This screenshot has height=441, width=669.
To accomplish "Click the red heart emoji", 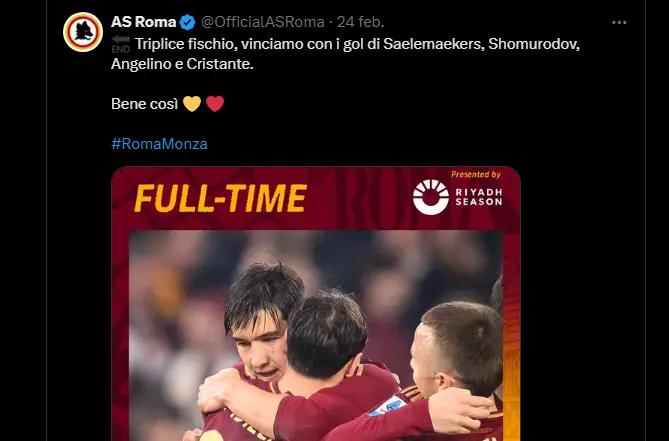I will 215,103.
